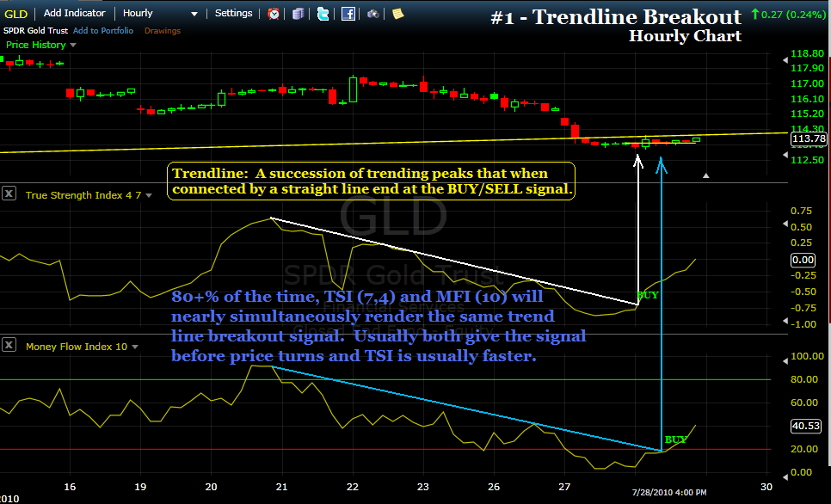Click the yellow notes icon in toolbar
The image size is (831, 504).
point(397,14)
